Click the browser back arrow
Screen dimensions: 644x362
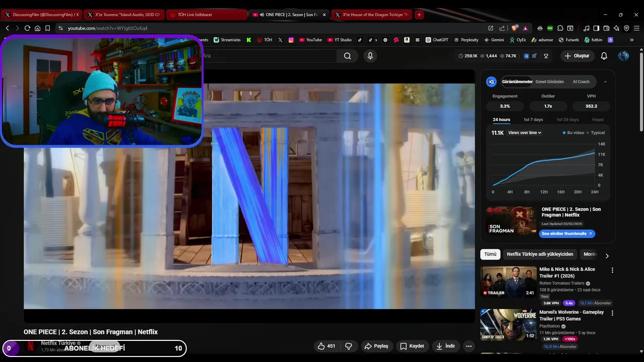click(7, 28)
